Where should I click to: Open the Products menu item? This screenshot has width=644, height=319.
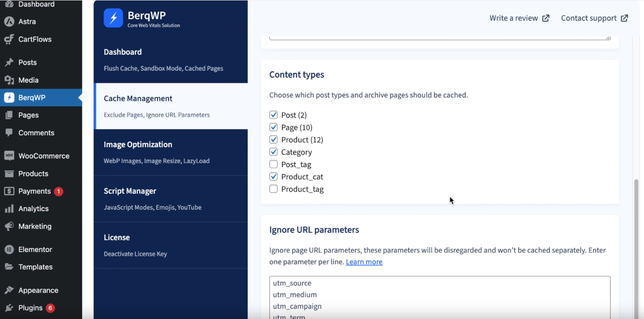(x=41, y=174)
